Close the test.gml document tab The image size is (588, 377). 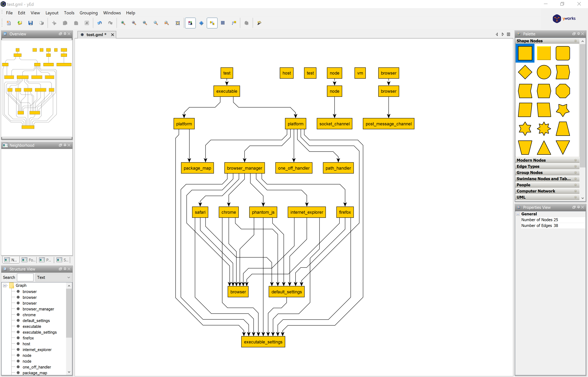click(x=112, y=35)
